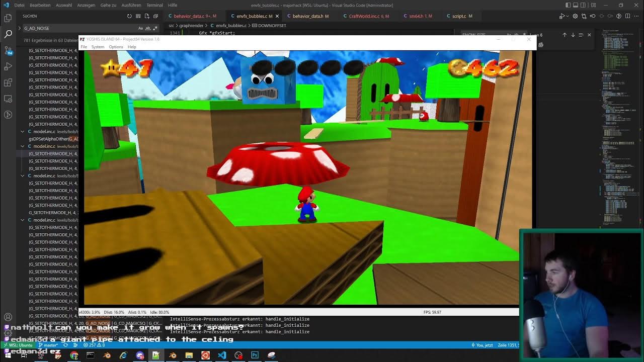Click the Run code play button
Viewport: 644px width, 362px height.
(562, 16)
